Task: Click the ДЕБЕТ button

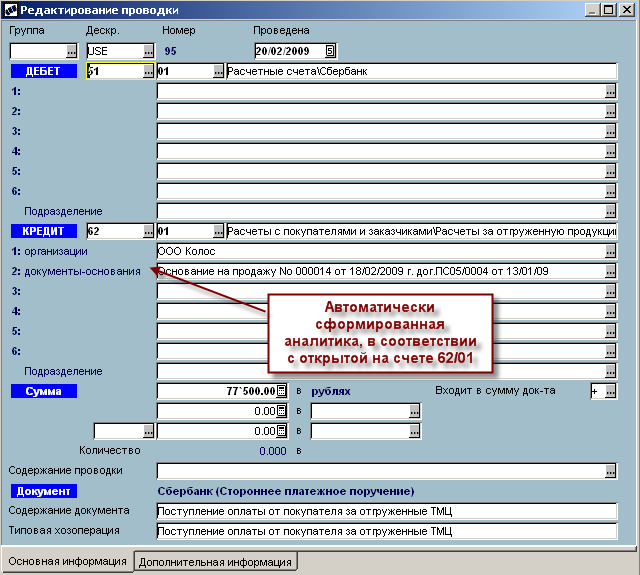Action: (44, 71)
